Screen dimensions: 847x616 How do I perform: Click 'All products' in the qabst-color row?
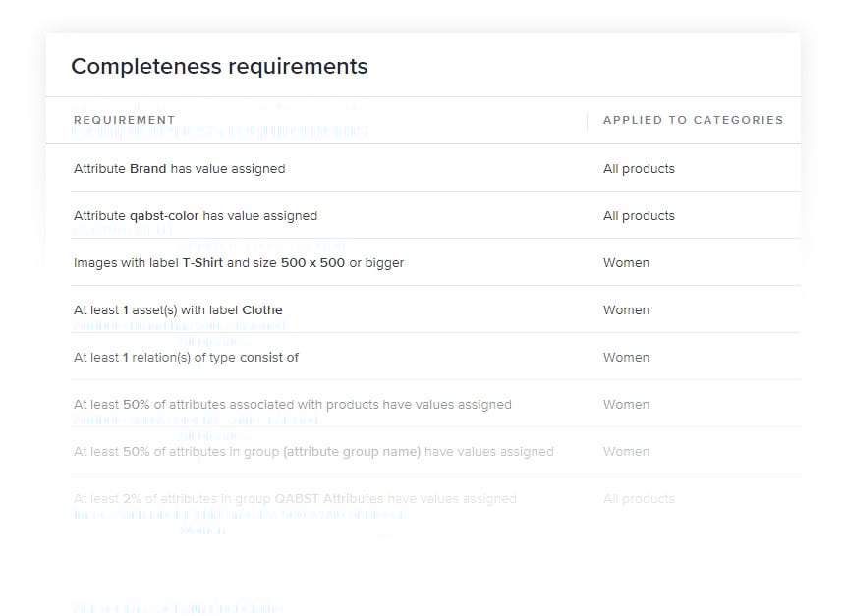pyautogui.click(x=639, y=216)
